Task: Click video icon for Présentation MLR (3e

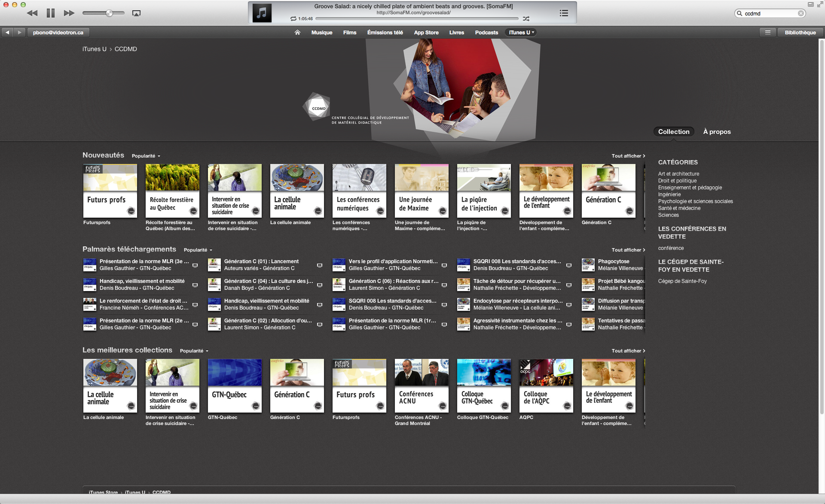Action: 195,265
